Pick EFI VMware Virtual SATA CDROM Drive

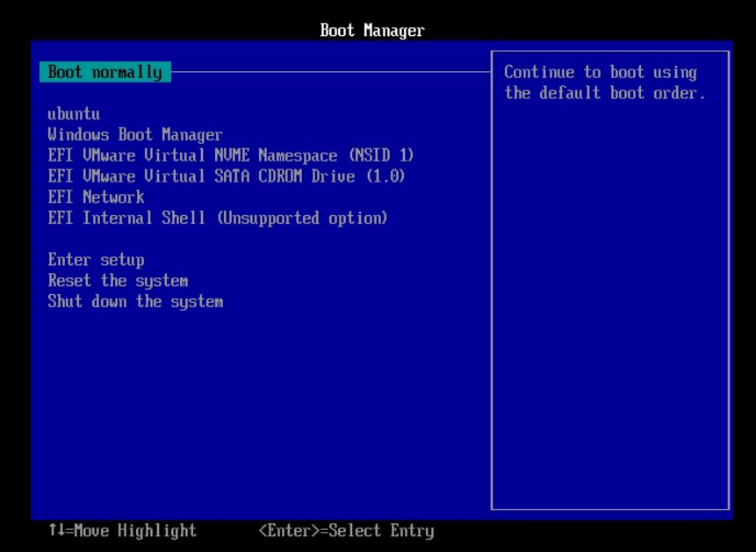click(226, 176)
